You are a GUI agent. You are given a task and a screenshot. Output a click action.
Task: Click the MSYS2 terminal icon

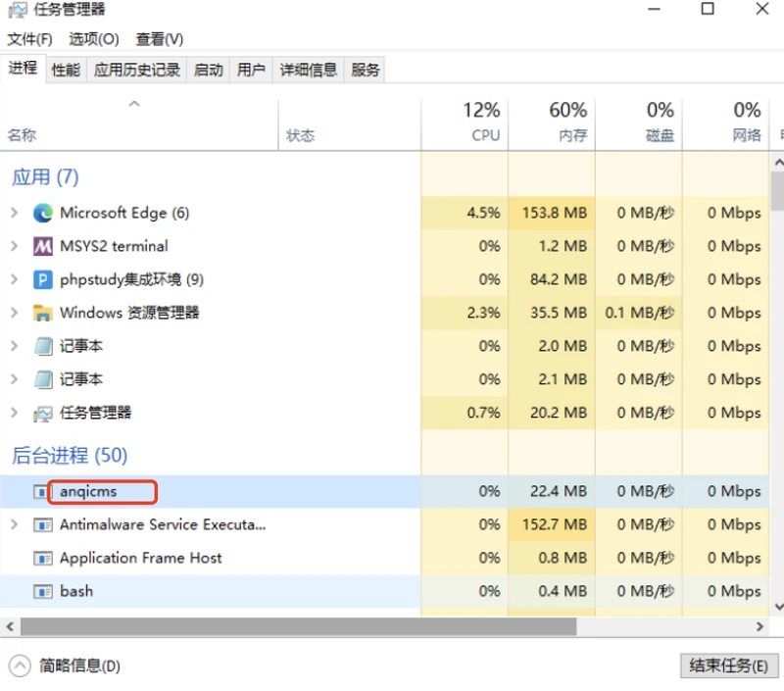(x=42, y=246)
